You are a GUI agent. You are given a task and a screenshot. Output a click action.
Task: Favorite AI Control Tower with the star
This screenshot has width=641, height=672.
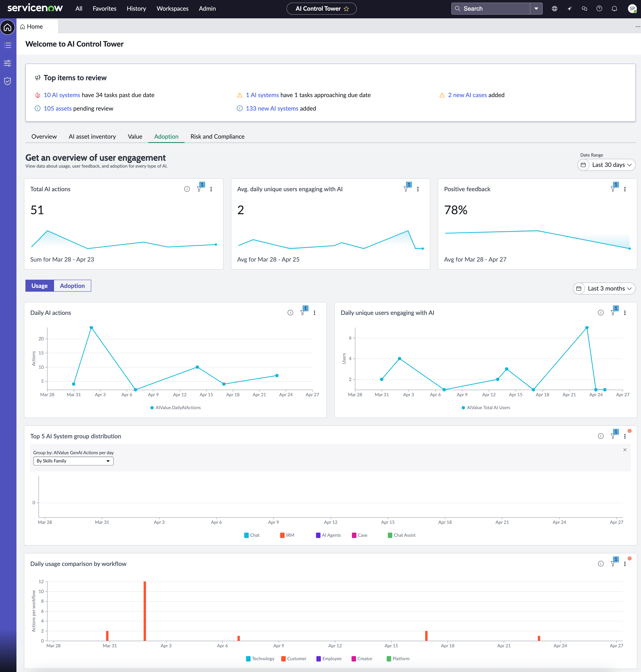(346, 9)
